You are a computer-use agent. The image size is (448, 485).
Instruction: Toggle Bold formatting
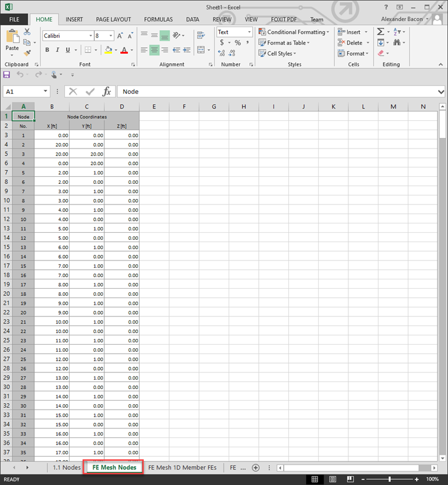coord(47,50)
